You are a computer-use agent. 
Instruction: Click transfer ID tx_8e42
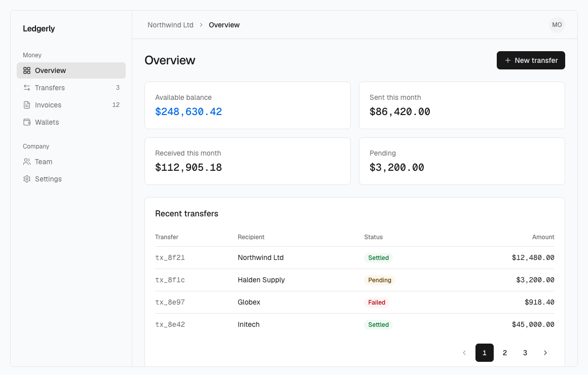coord(170,325)
